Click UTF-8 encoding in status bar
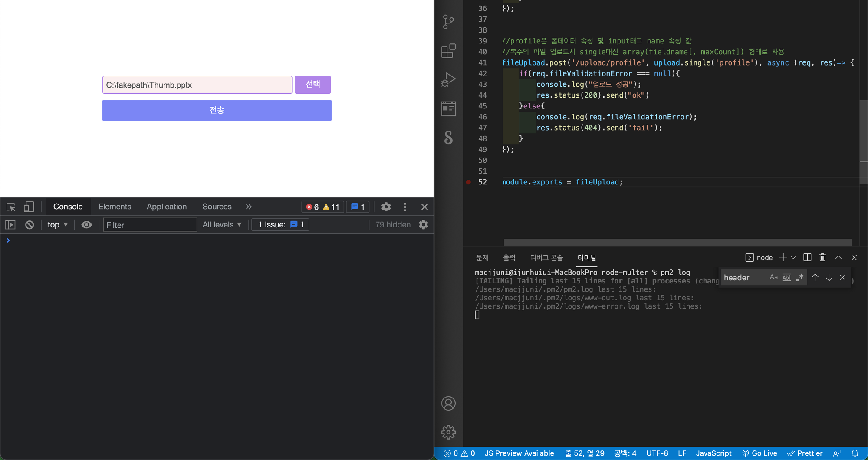This screenshot has width=868, height=460. coord(657,453)
